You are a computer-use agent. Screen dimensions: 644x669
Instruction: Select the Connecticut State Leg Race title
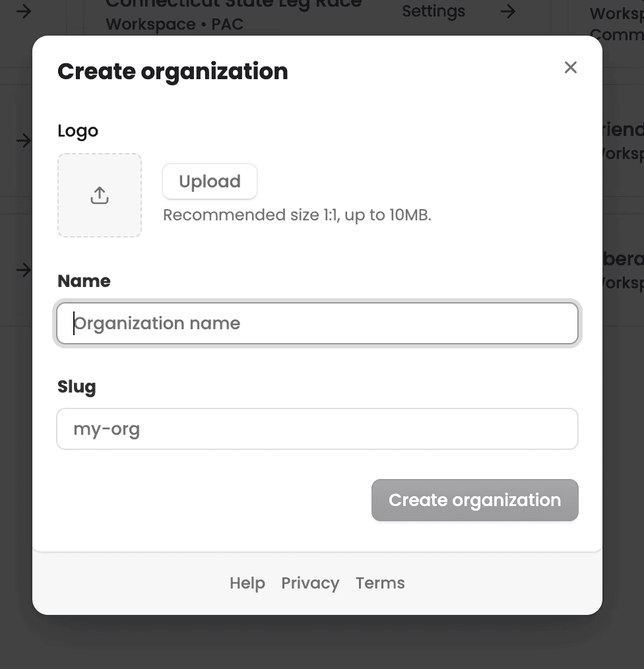[234, 4]
